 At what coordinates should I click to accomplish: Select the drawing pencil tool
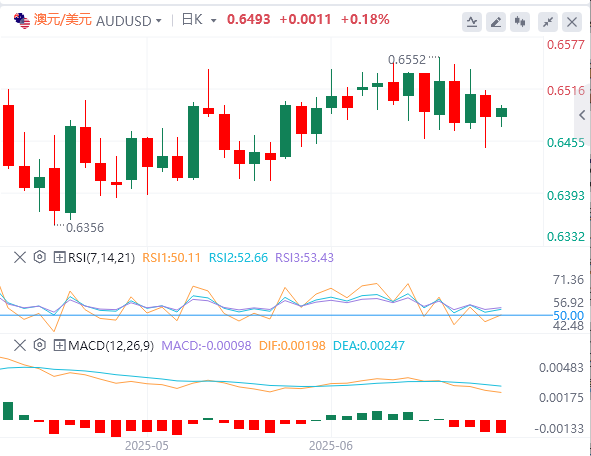click(x=496, y=22)
